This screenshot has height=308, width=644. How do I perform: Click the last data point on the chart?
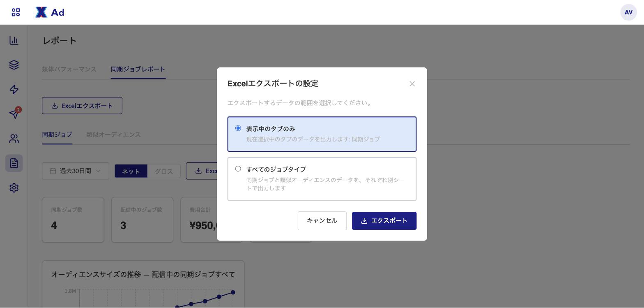tap(233, 292)
